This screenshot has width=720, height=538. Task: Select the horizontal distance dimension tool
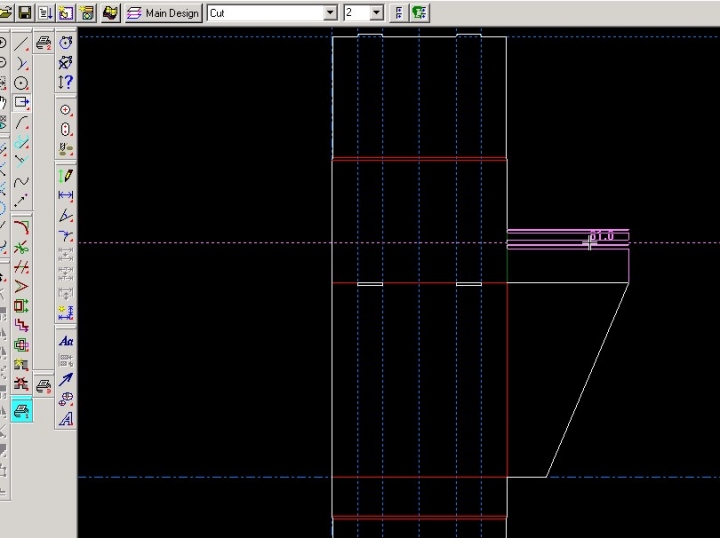pyautogui.click(x=66, y=195)
